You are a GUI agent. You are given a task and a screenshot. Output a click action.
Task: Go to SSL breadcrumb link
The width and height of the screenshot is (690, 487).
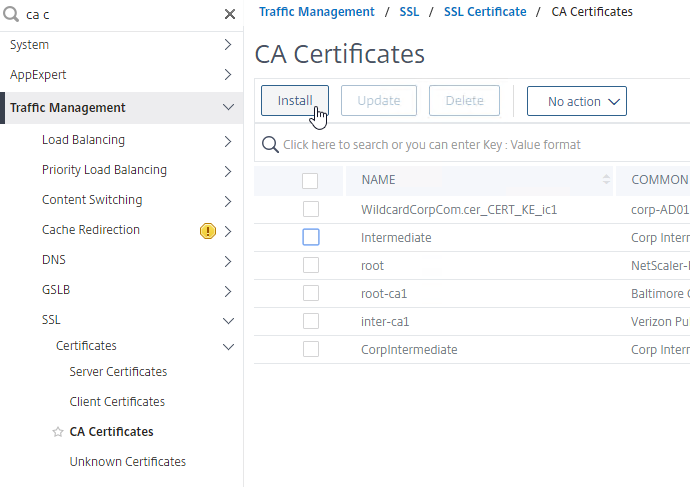409,12
